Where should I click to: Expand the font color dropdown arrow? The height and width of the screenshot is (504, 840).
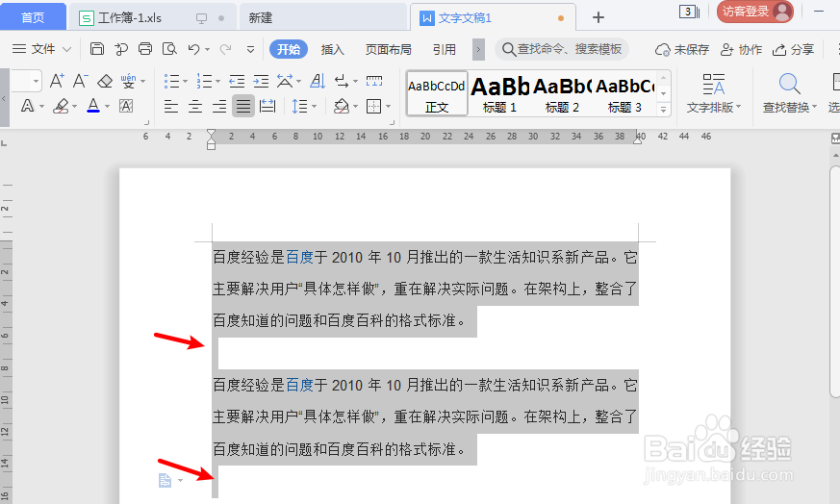tap(107, 106)
